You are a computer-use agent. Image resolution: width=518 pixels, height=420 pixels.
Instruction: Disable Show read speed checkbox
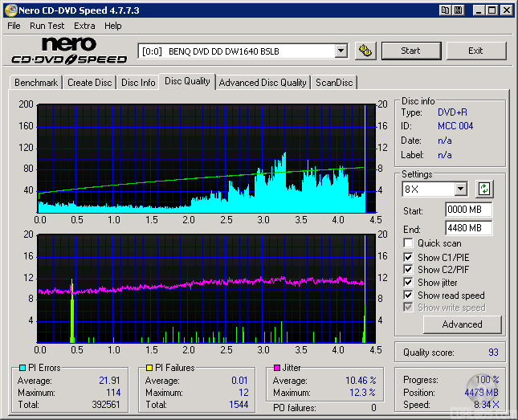(x=409, y=296)
